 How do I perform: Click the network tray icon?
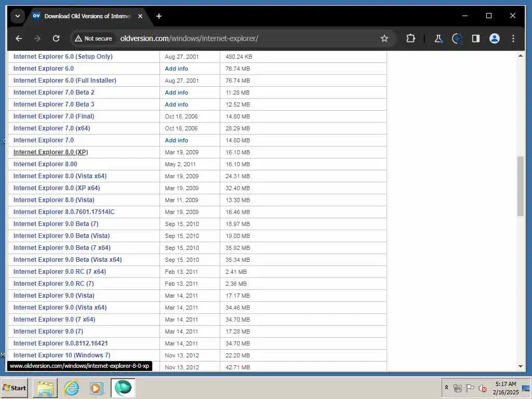(x=457, y=388)
